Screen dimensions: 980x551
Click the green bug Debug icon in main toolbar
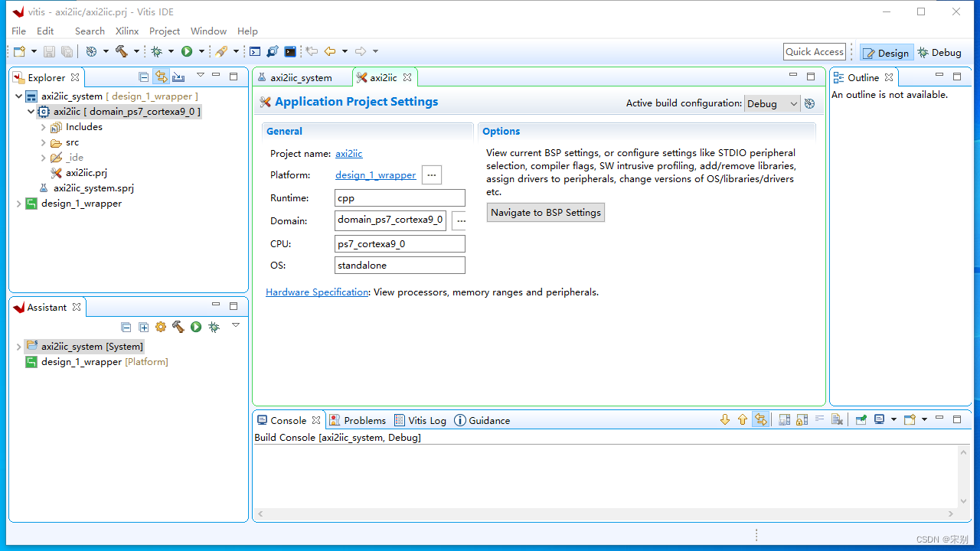click(x=157, y=51)
